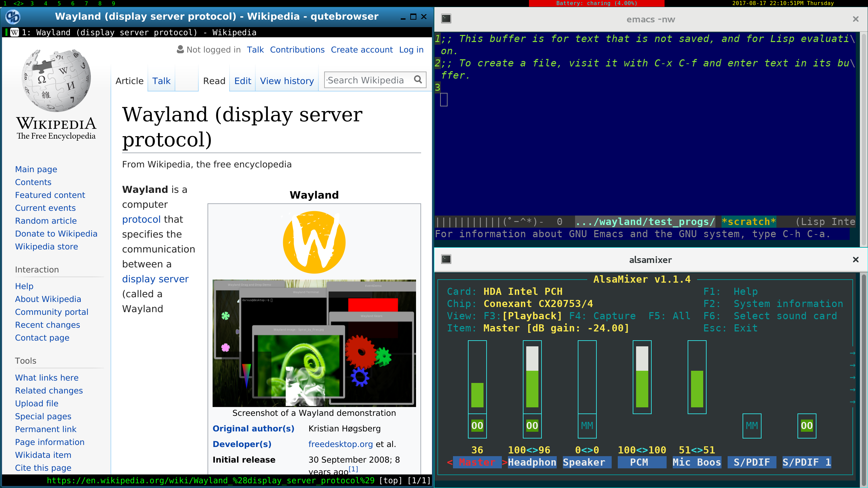Click the not-logged-in user icon
The image size is (868, 488).
[180, 49]
